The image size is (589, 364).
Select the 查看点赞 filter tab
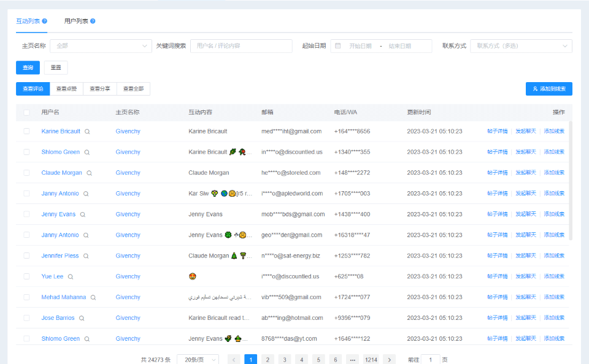point(66,89)
